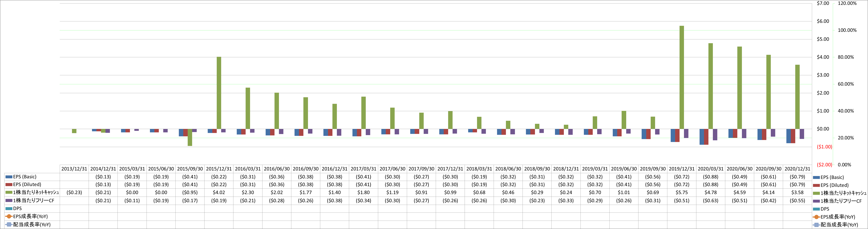This screenshot has height=229, width=868.
Task: Click EPS (Diluted) ($0.79) cell for 2020/12/31
Action: tap(798, 185)
